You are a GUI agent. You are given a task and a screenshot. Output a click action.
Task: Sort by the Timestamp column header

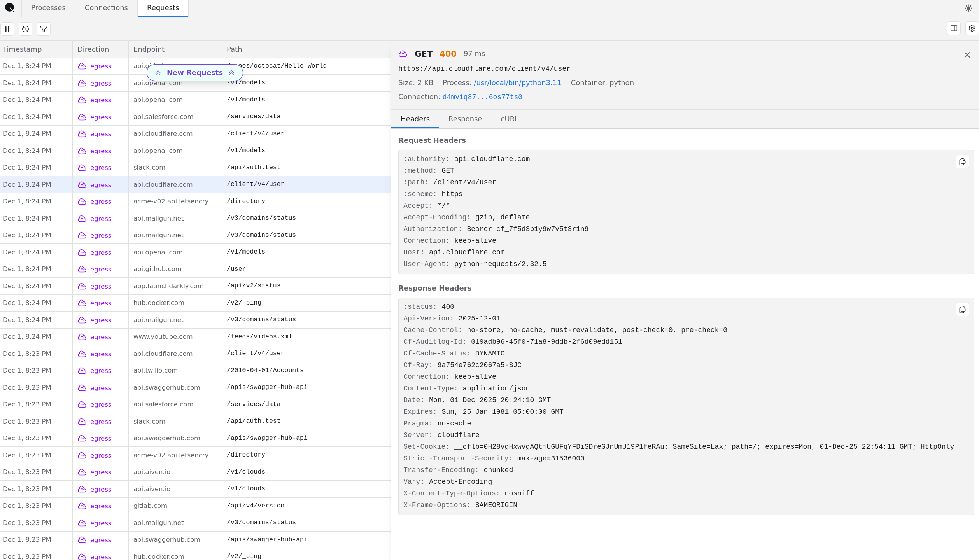point(22,49)
